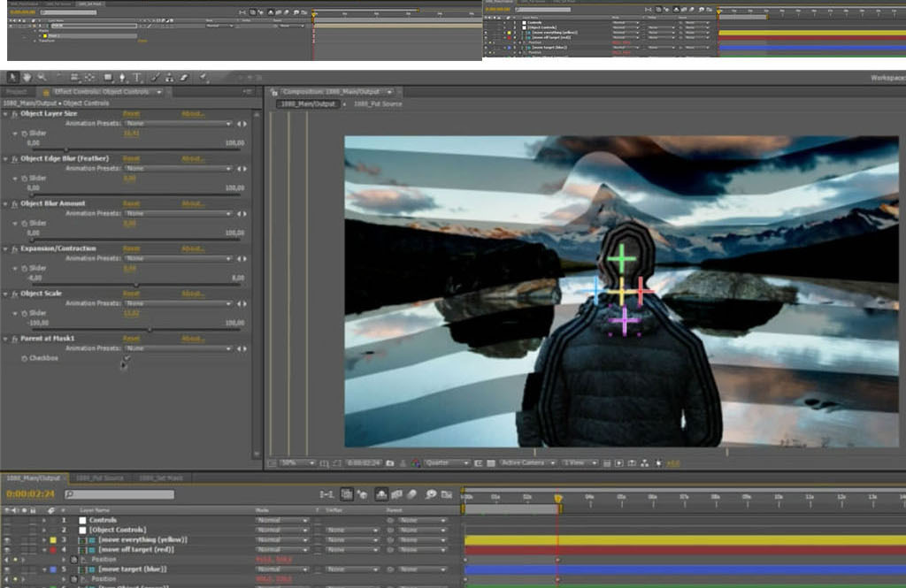Screen dimensions: 906x588
Task: Reset the Object Blur Amount effect
Action: [x=131, y=203]
